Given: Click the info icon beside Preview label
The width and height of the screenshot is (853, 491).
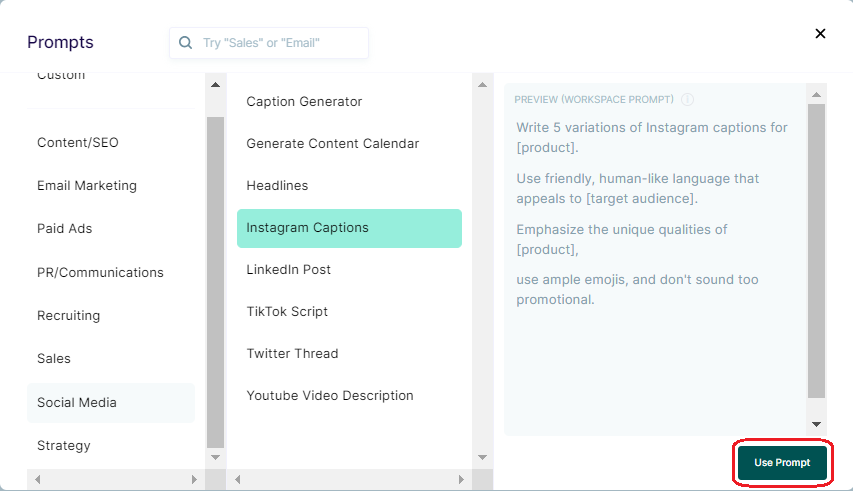Looking at the screenshot, I should point(688,100).
